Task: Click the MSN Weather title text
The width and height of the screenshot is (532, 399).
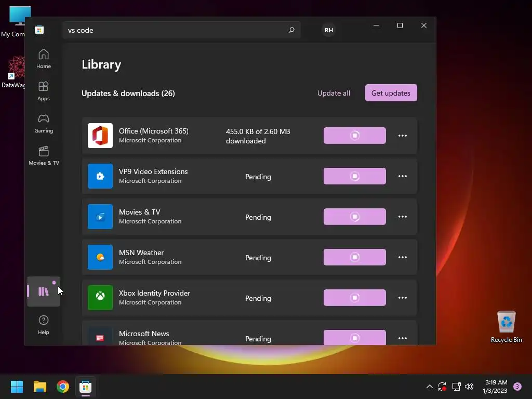Action: click(141, 252)
